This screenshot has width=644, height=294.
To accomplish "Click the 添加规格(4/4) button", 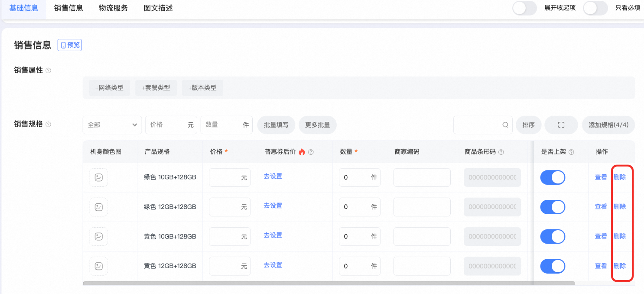I will pos(609,125).
